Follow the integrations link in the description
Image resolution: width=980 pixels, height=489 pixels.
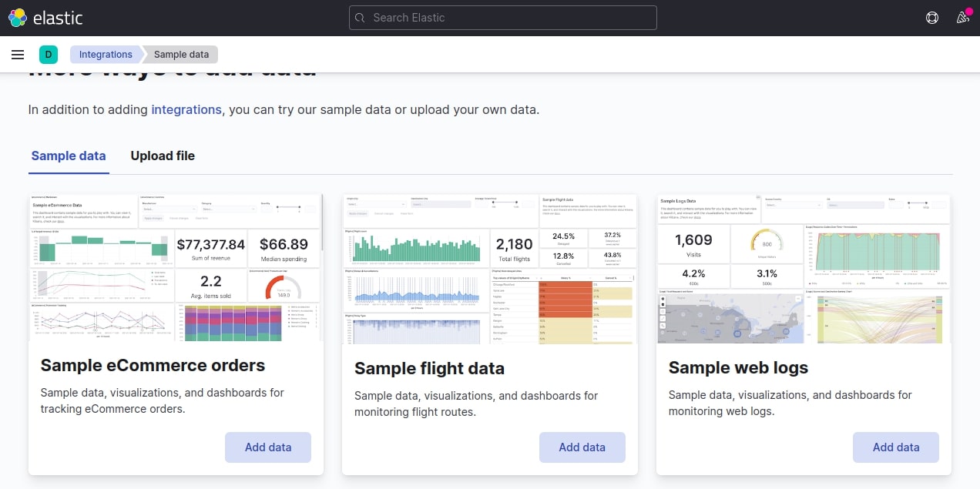pyautogui.click(x=186, y=109)
